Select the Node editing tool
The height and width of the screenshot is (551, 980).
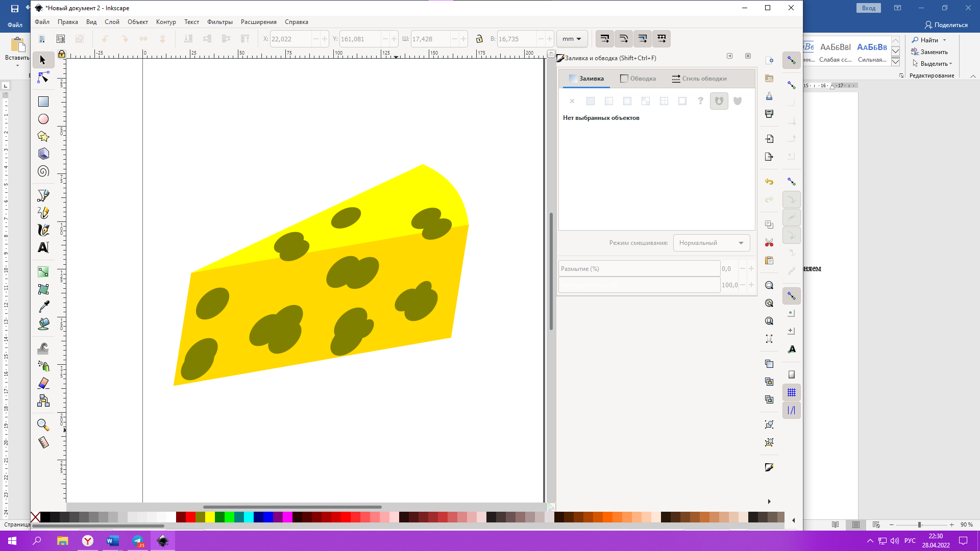(43, 78)
